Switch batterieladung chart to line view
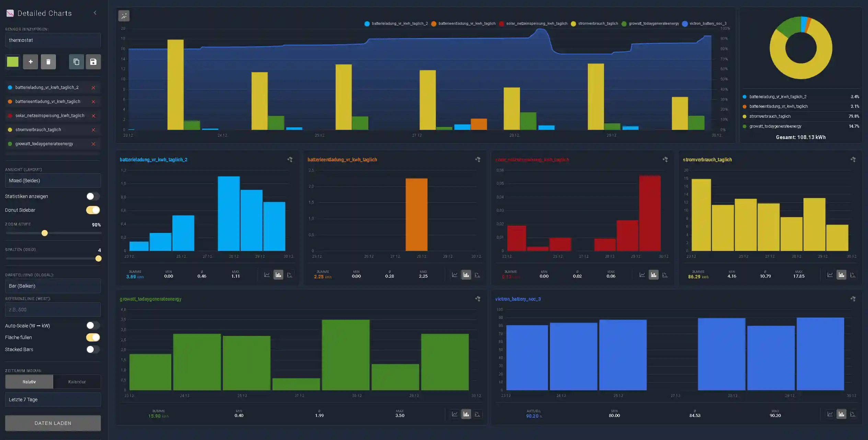 click(x=267, y=275)
